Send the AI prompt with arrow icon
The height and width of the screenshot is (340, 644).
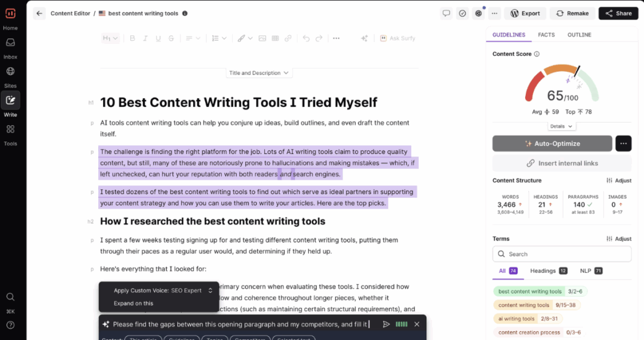point(386,324)
